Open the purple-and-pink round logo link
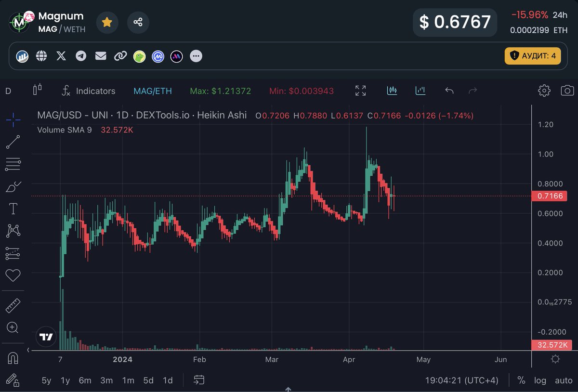This screenshot has width=578, height=392. click(176, 57)
